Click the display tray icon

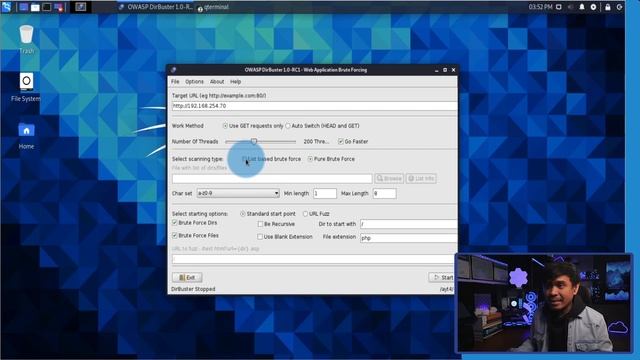pos(559,7)
